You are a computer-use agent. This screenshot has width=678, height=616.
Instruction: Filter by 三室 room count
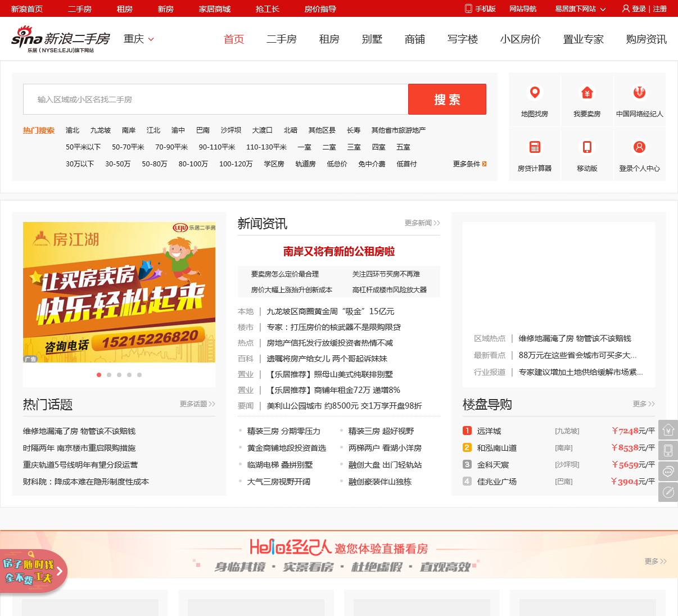pos(354,147)
